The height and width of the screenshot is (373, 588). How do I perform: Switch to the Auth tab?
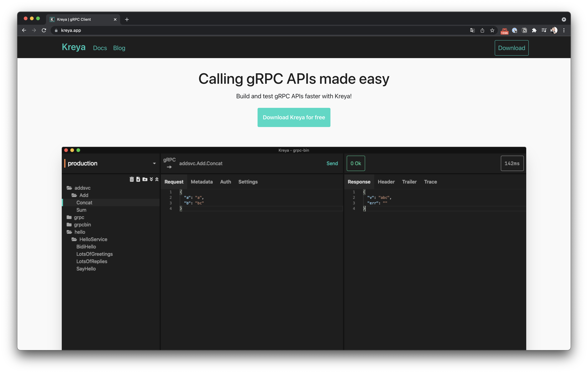pyautogui.click(x=225, y=182)
